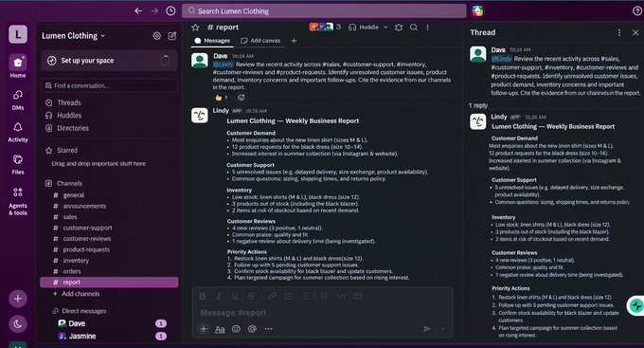Toggle strikethrough formatting in composer
This screenshot has width=644, height=348.
[251, 296]
